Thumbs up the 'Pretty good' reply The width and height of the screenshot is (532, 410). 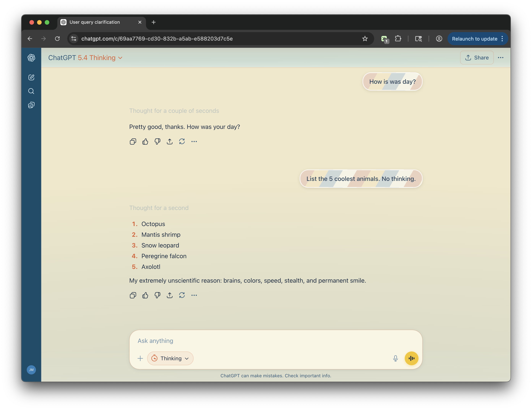pyautogui.click(x=145, y=141)
